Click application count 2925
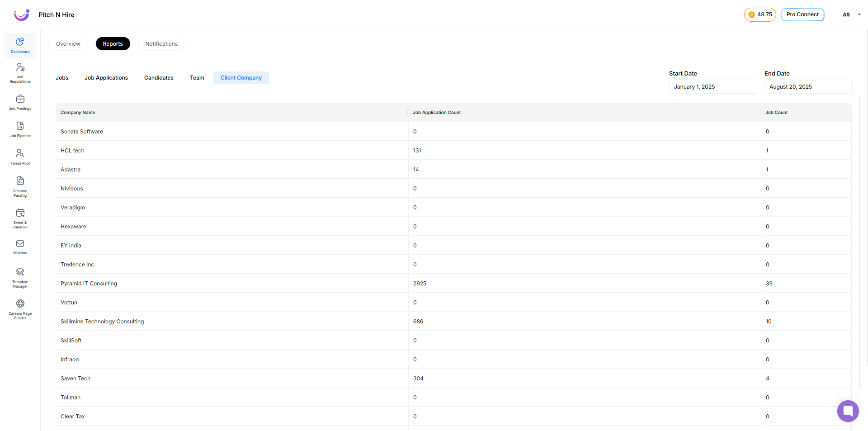The width and height of the screenshot is (868, 431). click(420, 284)
